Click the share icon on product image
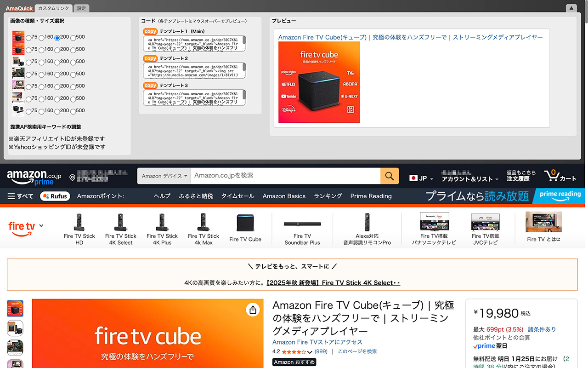This screenshot has width=588, height=368. [x=253, y=310]
